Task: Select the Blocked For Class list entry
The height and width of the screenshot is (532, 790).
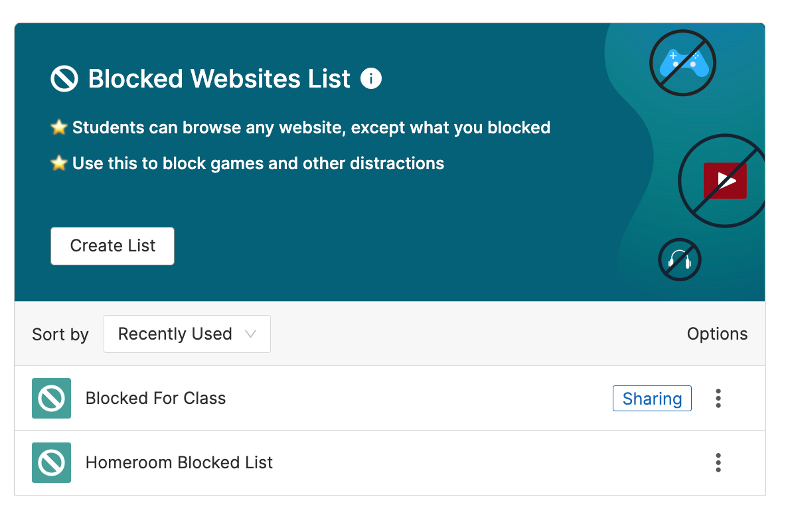Action: click(x=155, y=398)
